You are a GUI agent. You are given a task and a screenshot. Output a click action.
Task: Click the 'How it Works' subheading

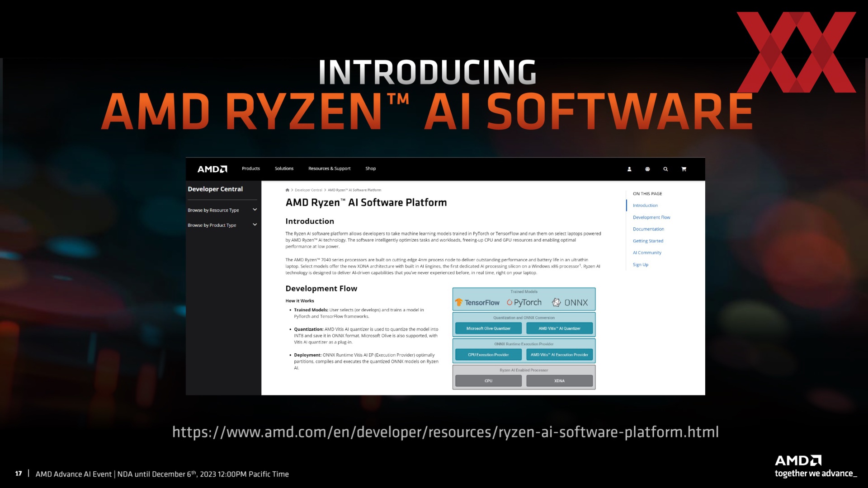tap(299, 301)
